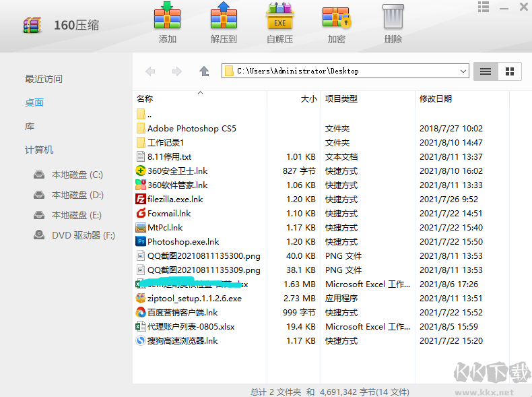Image resolution: width=532 pixels, height=397 pixels.
Task: Go up one folder level arrow
Action: [204, 71]
